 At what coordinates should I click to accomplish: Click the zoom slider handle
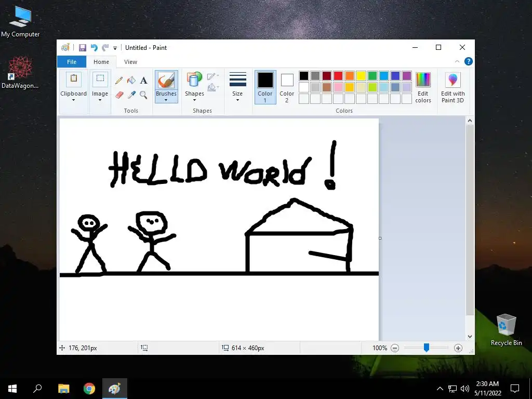pyautogui.click(x=427, y=348)
